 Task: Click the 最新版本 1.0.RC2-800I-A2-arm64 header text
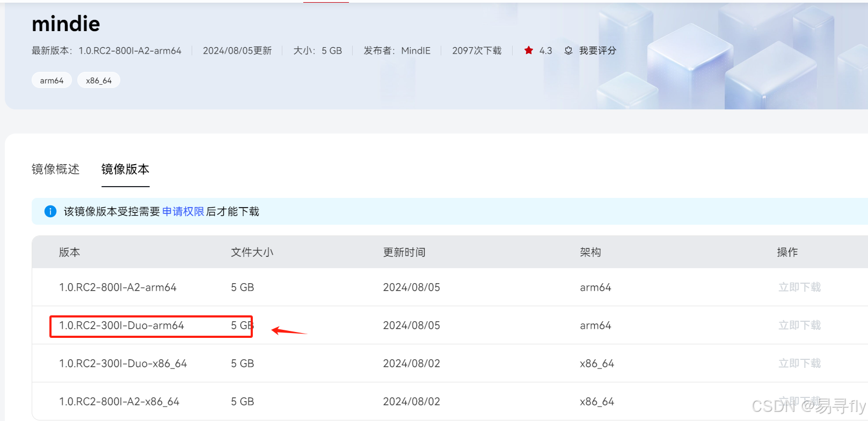pos(106,50)
